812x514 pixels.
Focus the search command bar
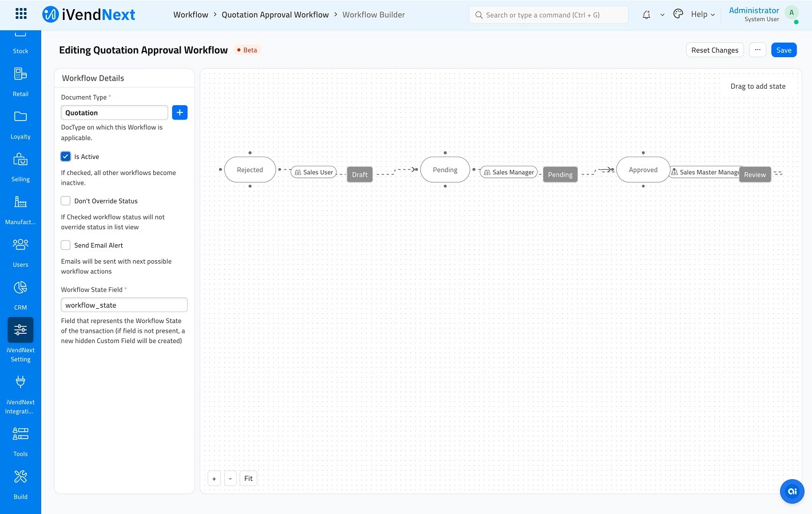[548, 15]
